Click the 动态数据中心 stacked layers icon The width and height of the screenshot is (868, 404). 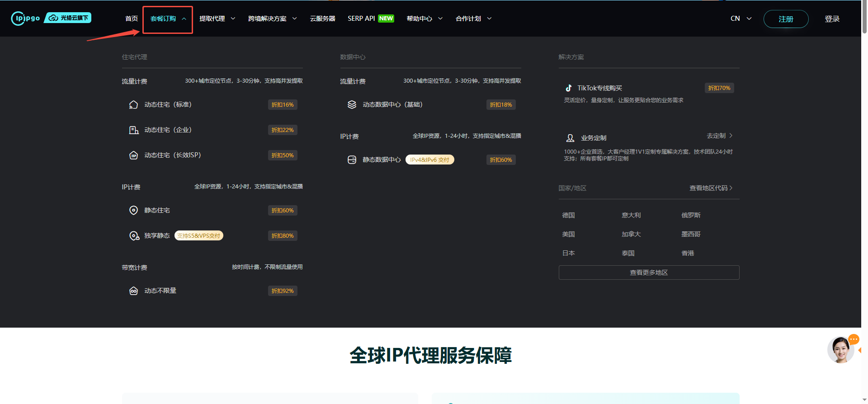352,105
